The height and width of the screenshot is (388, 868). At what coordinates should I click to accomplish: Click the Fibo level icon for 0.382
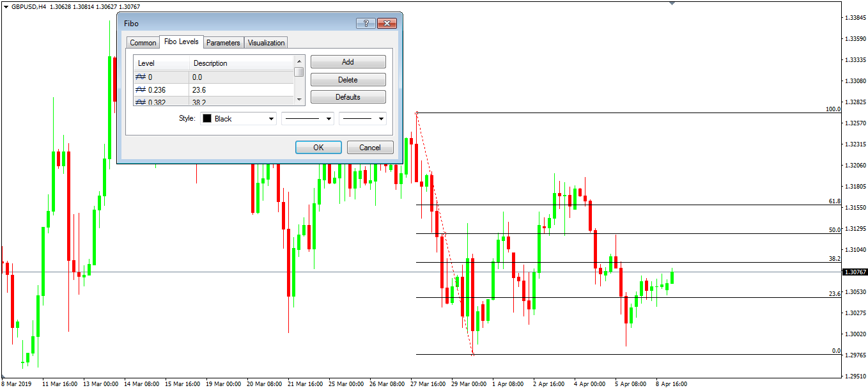[141, 102]
